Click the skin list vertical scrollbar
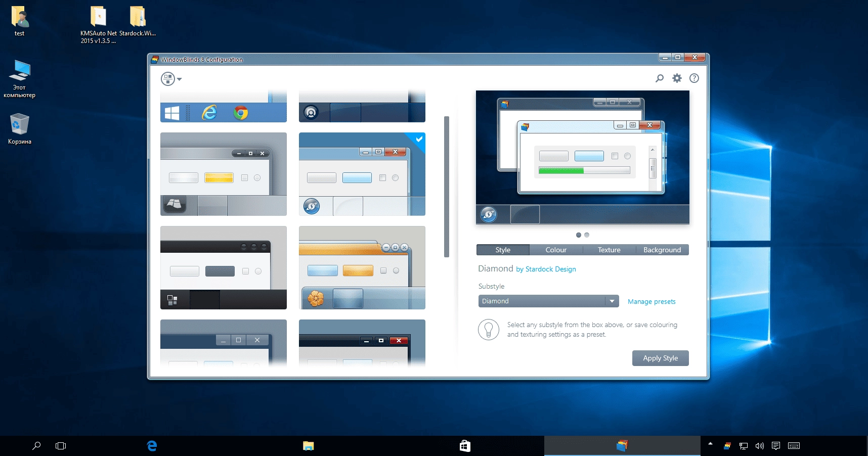The image size is (868, 456). [447, 187]
